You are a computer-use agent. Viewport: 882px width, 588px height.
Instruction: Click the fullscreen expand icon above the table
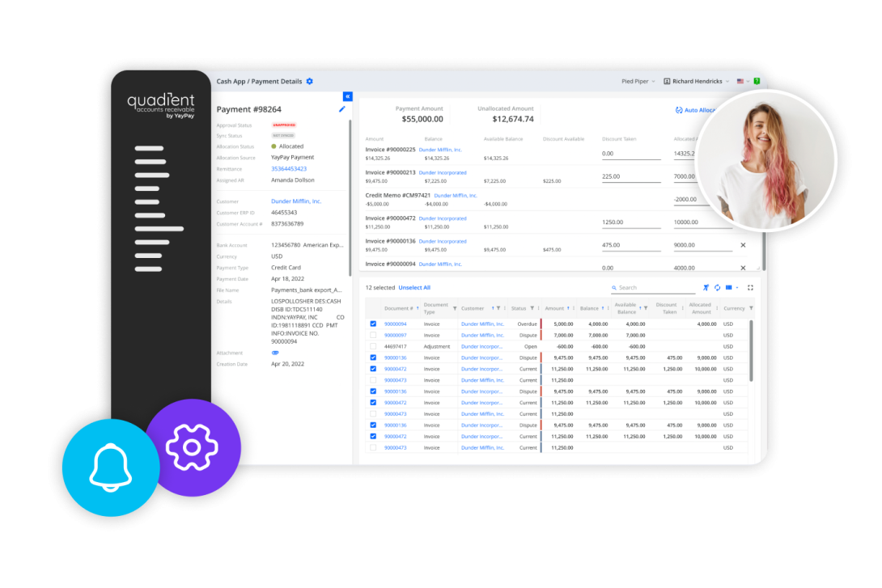tap(750, 287)
